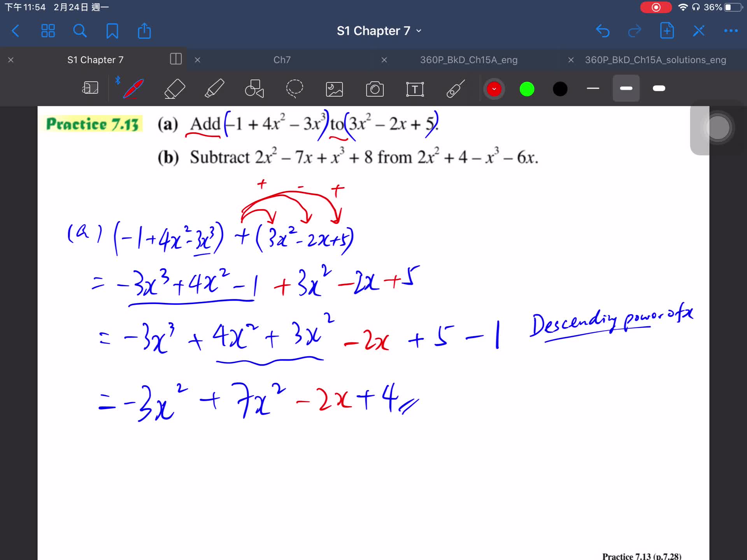This screenshot has height=560, width=747.
Task: Select the thickest stroke width
Action: point(659,89)
